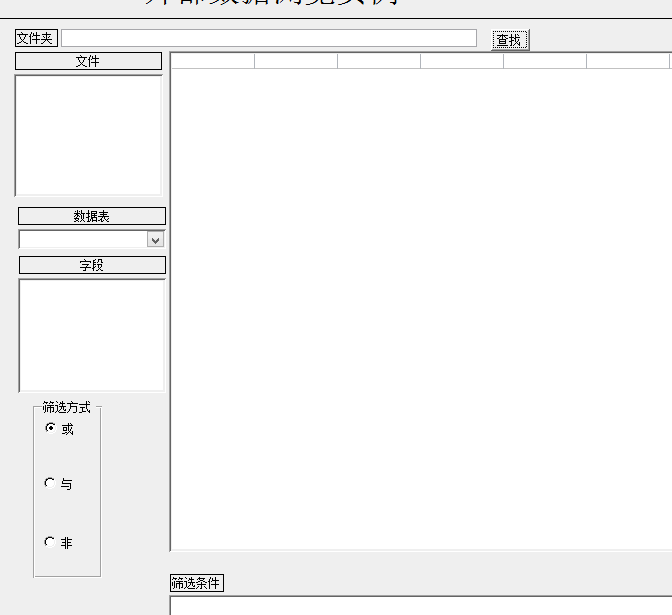This screenshot has height=615, width=672.
Task: Select the 与 filter mode radio button
Action: pos(51,483)
